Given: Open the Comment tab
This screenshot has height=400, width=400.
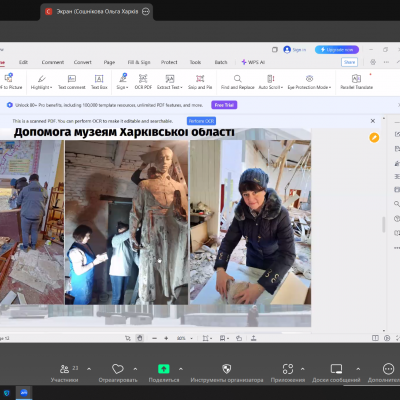Looking at the screenshot, I should (53, 62).
